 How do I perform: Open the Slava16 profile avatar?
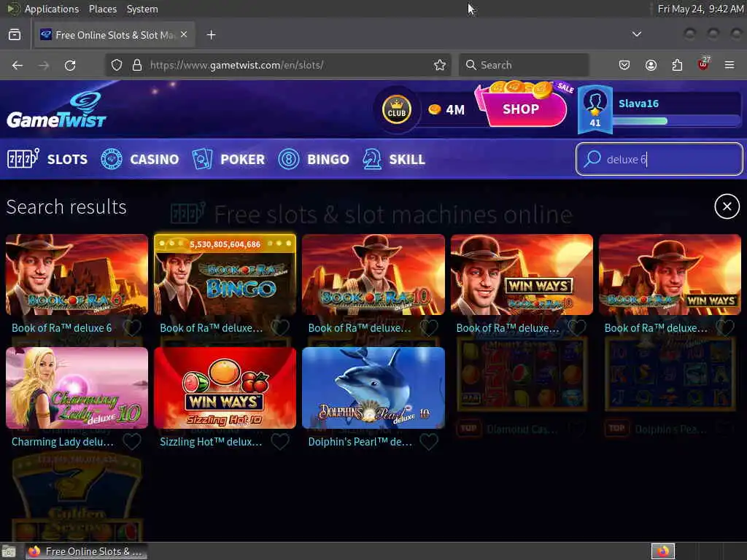pos(595,109)
